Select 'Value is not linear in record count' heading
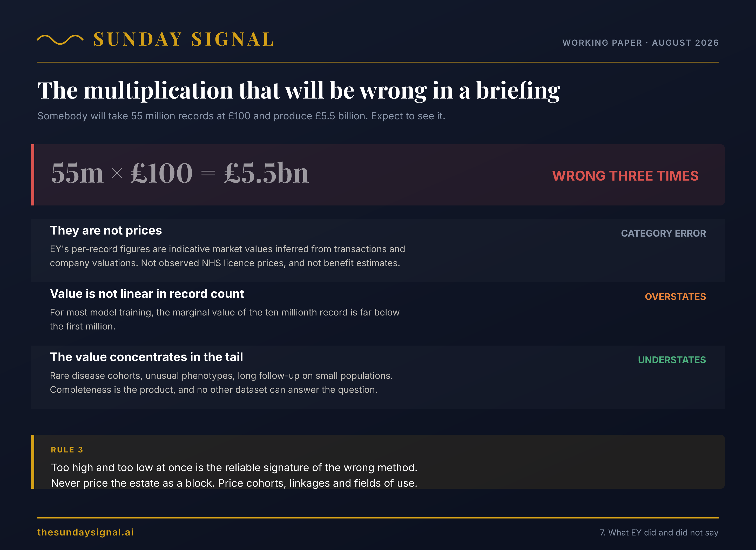 click(x=147, y=294)
